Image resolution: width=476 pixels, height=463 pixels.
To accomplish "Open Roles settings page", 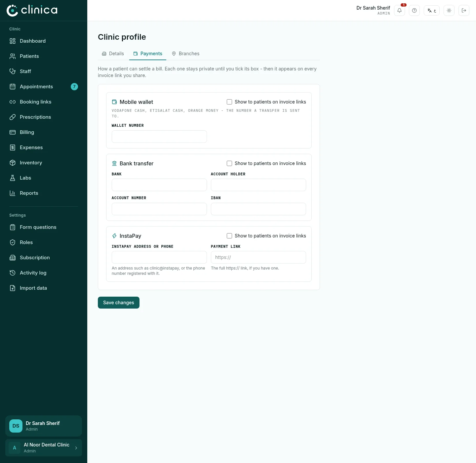I will pyautogui.click(x=44, y=242).
